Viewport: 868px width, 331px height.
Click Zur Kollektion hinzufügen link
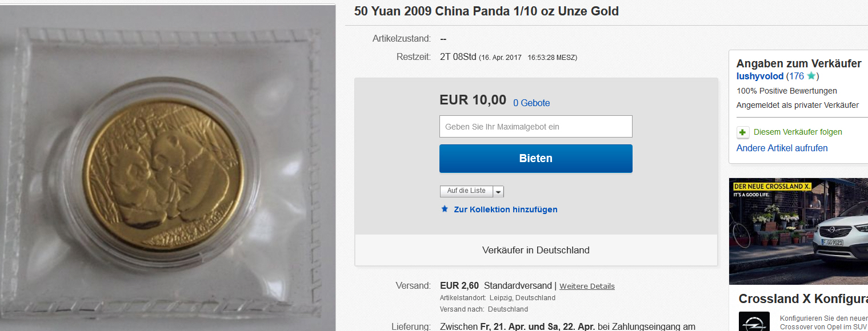click(506, 209)
